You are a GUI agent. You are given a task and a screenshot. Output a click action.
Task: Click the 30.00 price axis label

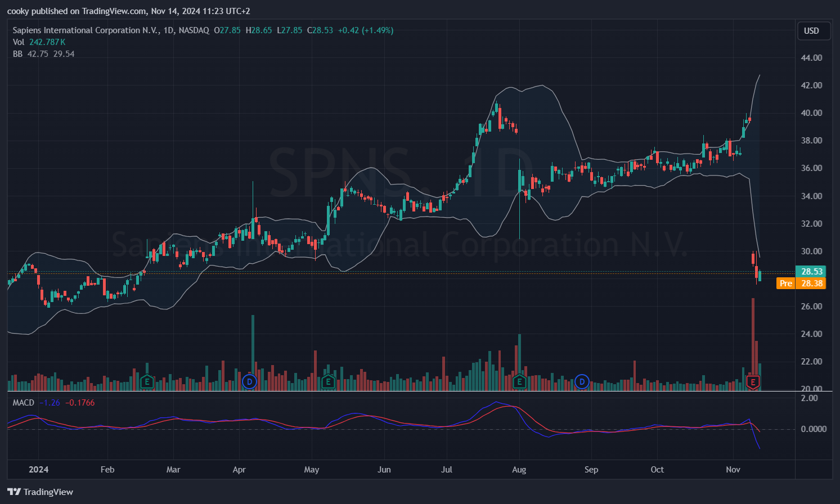pyautogui.click(x=811, y=251)
